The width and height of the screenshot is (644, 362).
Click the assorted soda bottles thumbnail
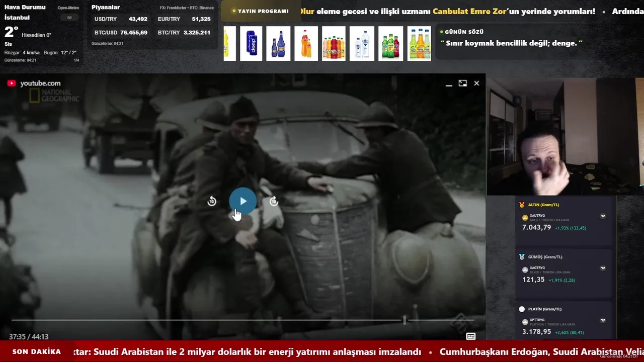[334, 44]
